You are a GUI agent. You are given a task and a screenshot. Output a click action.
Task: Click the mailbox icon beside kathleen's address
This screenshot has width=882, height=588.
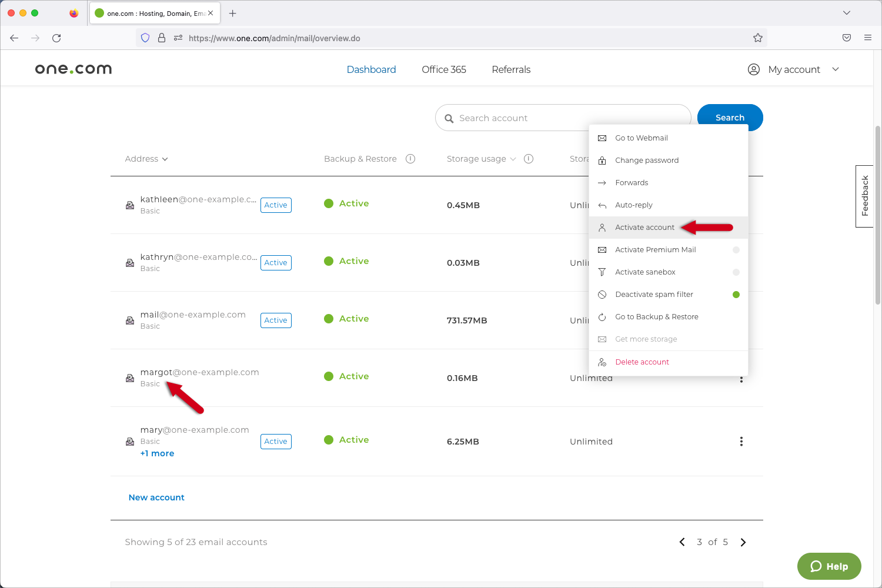coord(130,205)
